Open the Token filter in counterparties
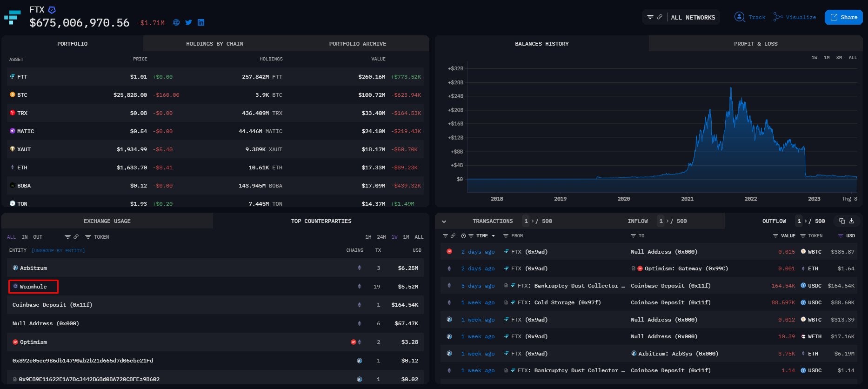 click(97, 237)
